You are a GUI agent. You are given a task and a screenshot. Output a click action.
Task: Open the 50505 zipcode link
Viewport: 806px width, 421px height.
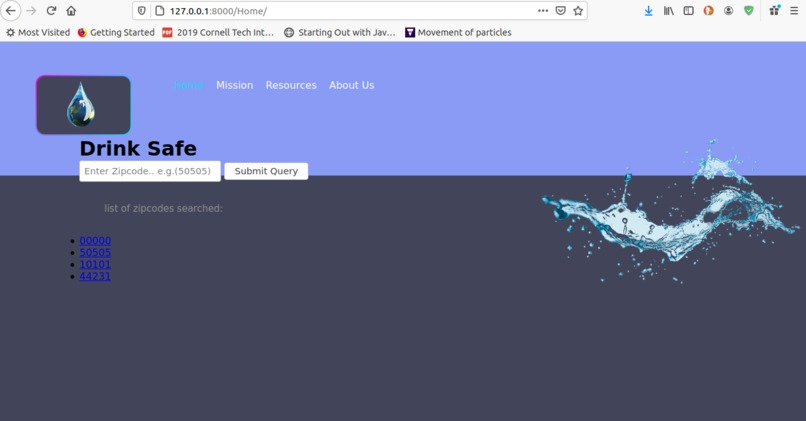point(95,252)
